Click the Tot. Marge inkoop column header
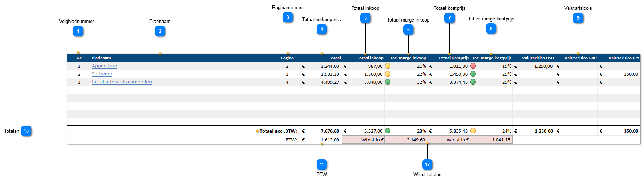 pos(408,58)
